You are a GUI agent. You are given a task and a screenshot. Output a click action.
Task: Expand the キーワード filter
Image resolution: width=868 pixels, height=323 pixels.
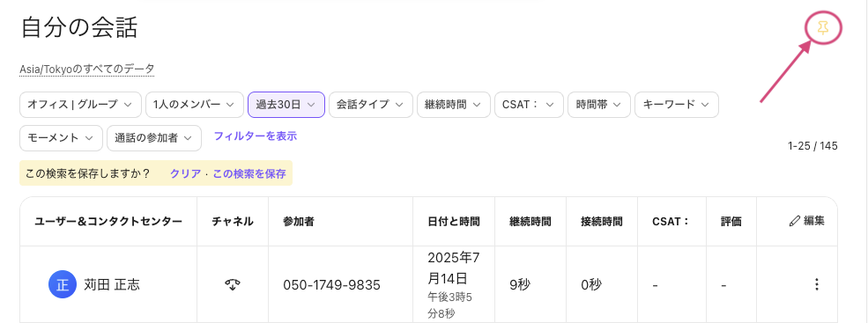coord(677,105)
